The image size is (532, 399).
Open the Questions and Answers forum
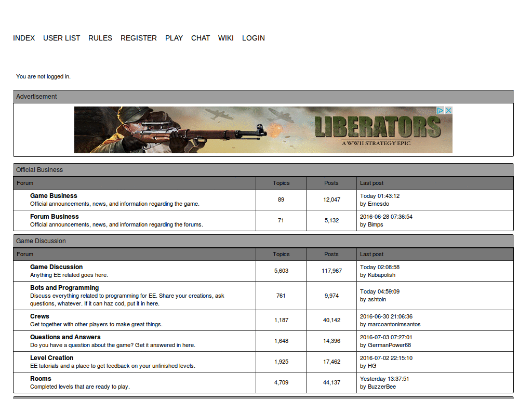(65, 337)
